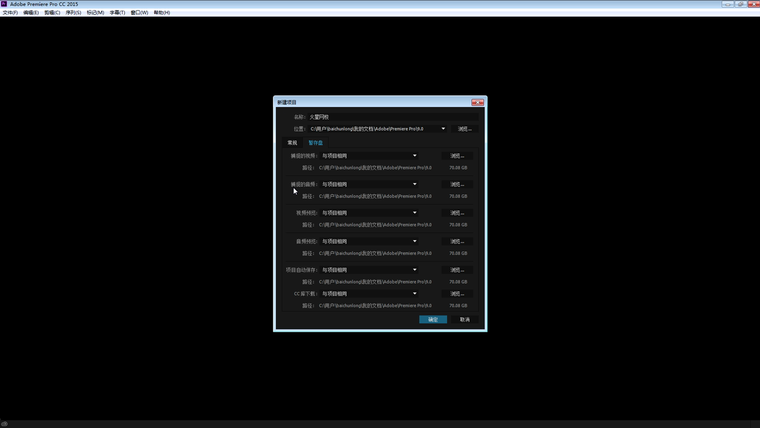Open the 项目自动保存 location dropdown
This screenshot has width=760, height=428.
[414, 270]
